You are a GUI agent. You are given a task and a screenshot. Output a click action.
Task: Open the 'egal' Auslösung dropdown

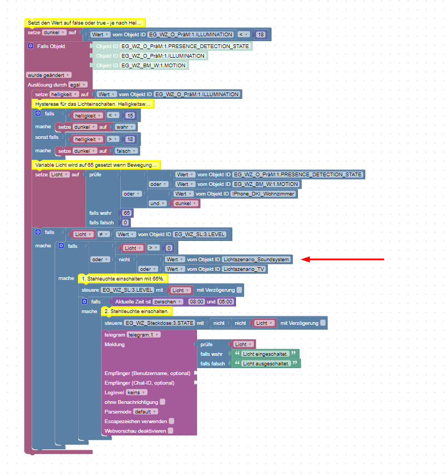coord(78,85)
